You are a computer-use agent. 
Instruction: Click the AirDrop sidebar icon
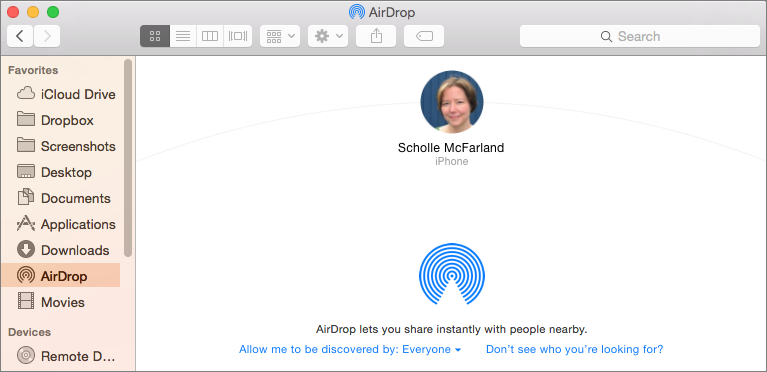(x=26, y=276)
